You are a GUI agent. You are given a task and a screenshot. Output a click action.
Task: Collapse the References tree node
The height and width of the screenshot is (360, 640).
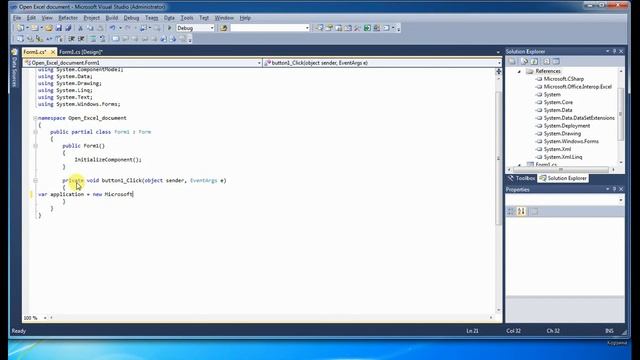point(519,71)
